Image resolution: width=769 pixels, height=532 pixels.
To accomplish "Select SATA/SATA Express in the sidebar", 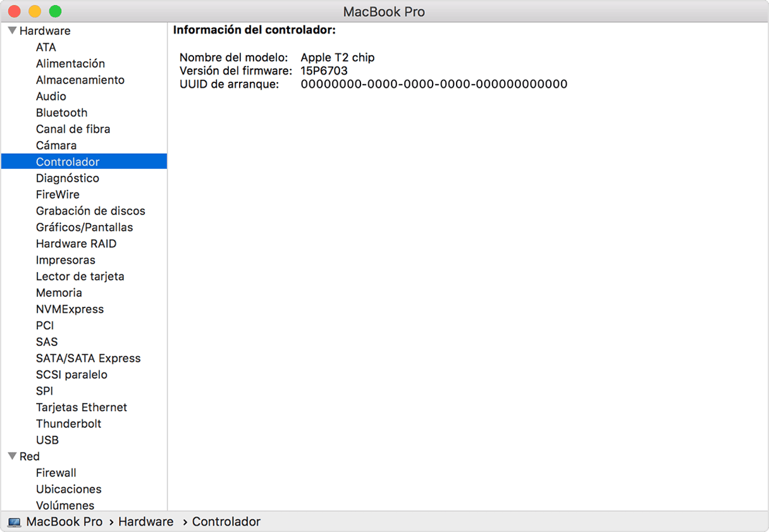I will point(88,359).
